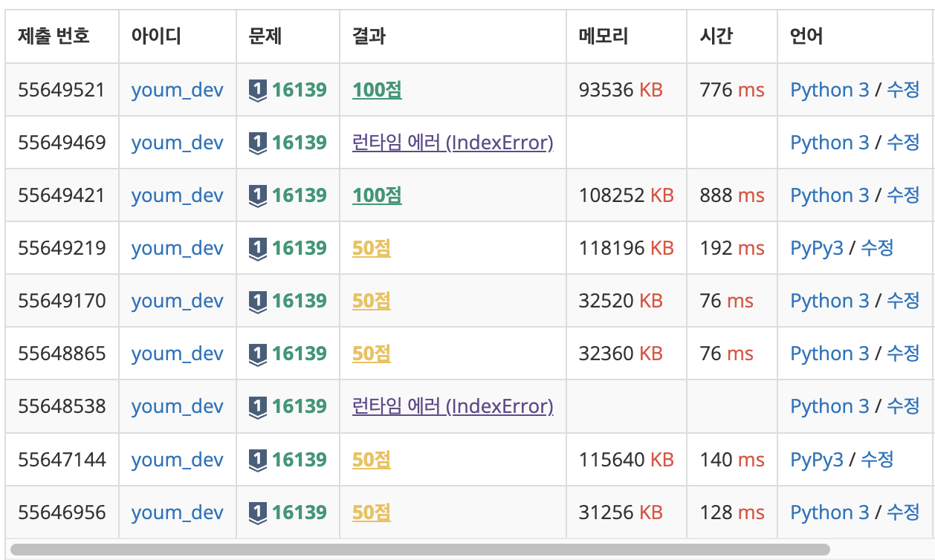Open problem 16139 in row 55649170

coord(300,301)
